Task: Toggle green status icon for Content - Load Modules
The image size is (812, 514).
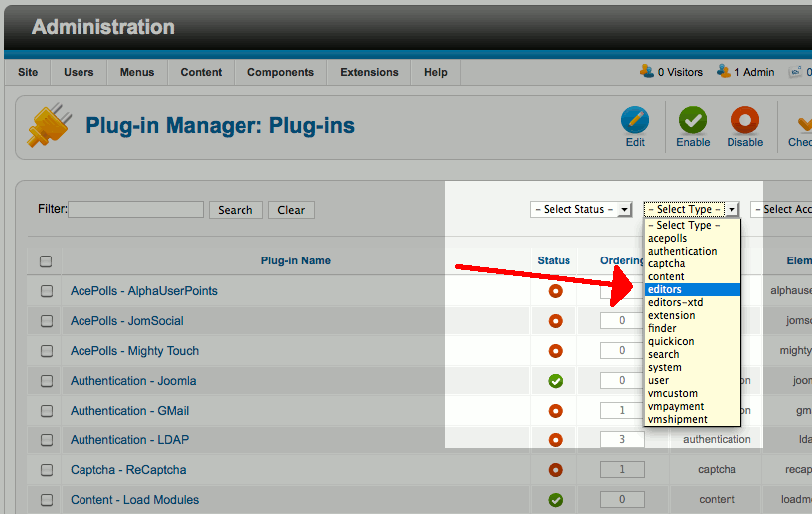Action: (x=556, y=500)
